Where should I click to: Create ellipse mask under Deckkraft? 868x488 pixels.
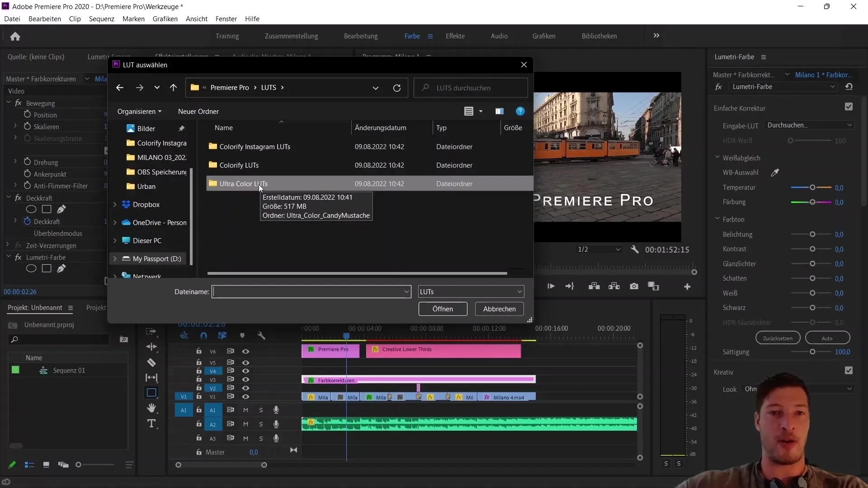(x=31, y=209)
